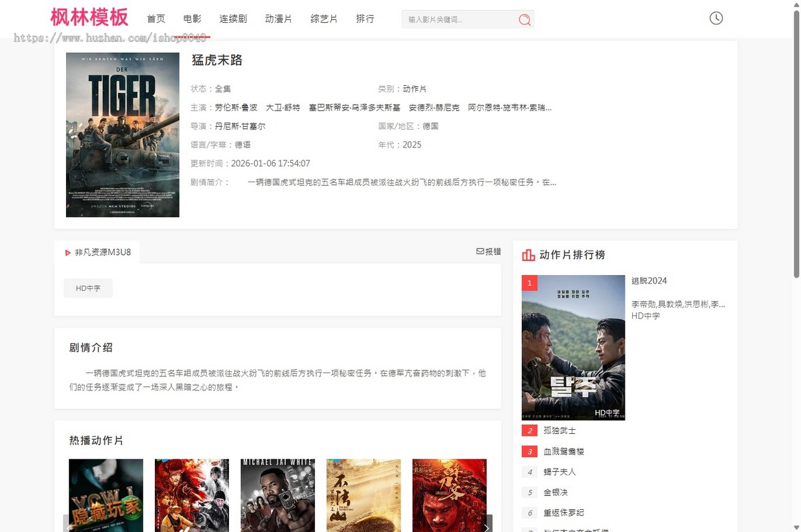Image resolution: width=801 pixels, height=532 pixels.
Task: Click the search magnifier icon
Action: coord(525,20)
